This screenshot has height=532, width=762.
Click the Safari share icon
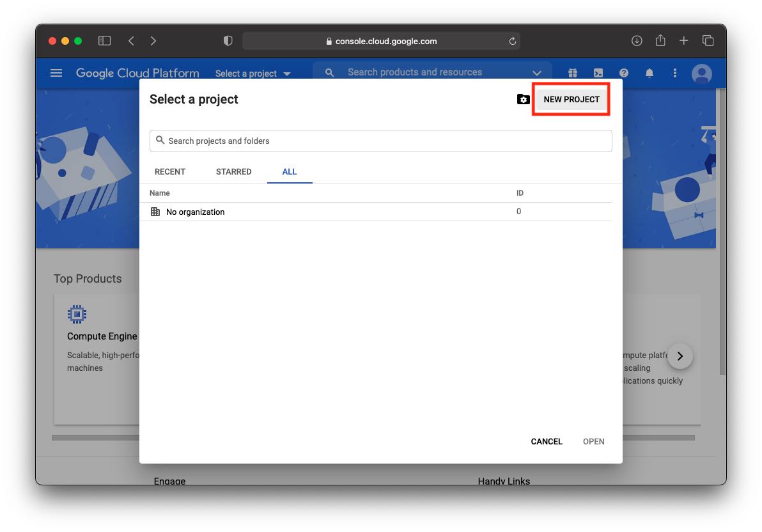(660, 40)
